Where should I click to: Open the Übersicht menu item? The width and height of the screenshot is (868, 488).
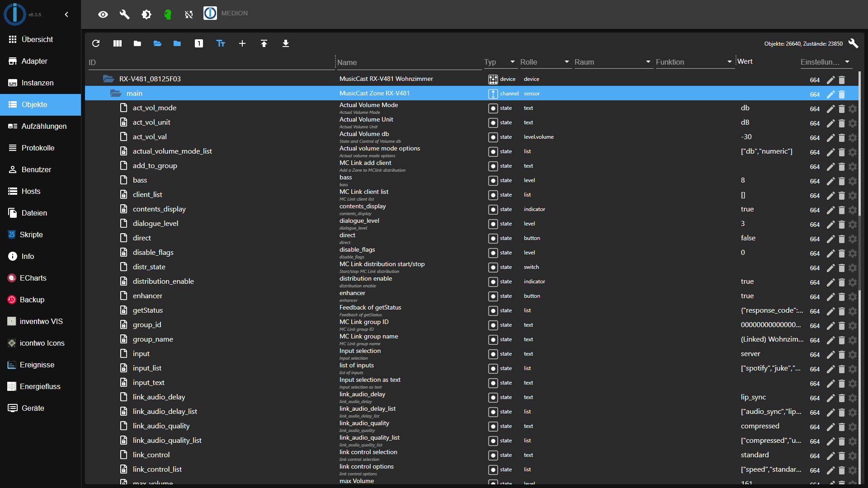[x=41, y=39]
